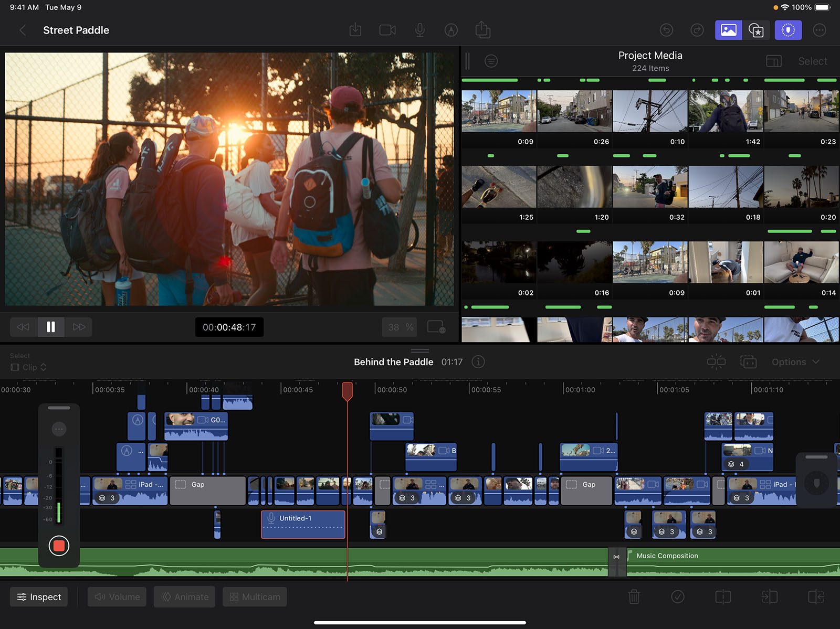Tap the trim end to playhead icon

click(816, 597)
